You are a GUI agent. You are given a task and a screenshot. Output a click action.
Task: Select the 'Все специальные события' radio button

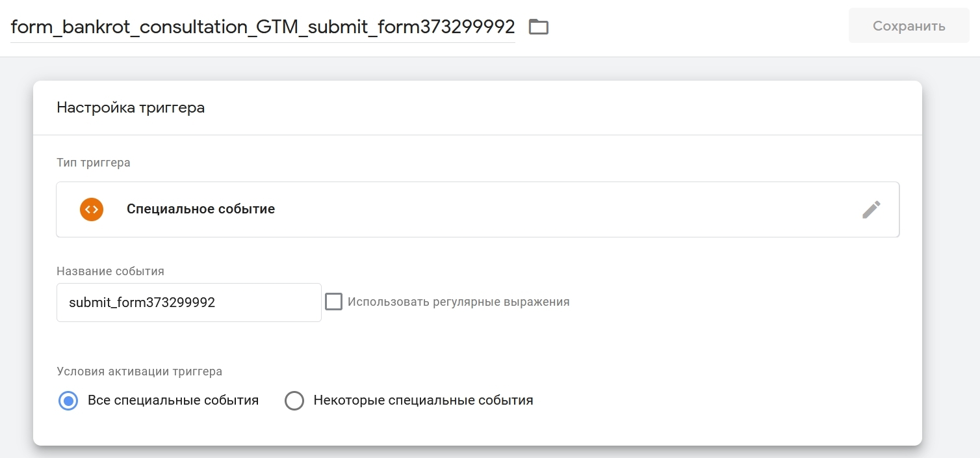(x=68, y=401)
